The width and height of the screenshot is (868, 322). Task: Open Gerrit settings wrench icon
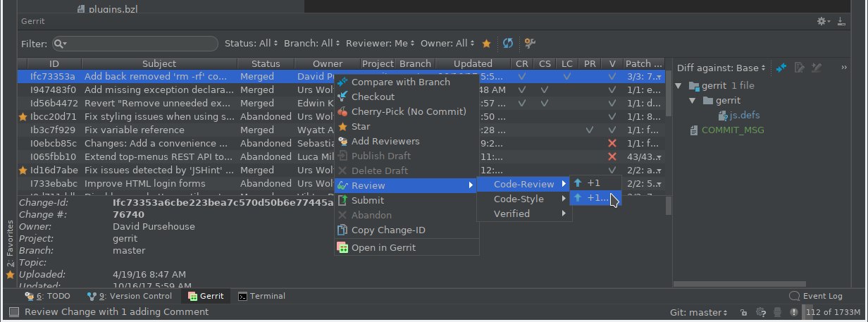(x=530, y=44)
